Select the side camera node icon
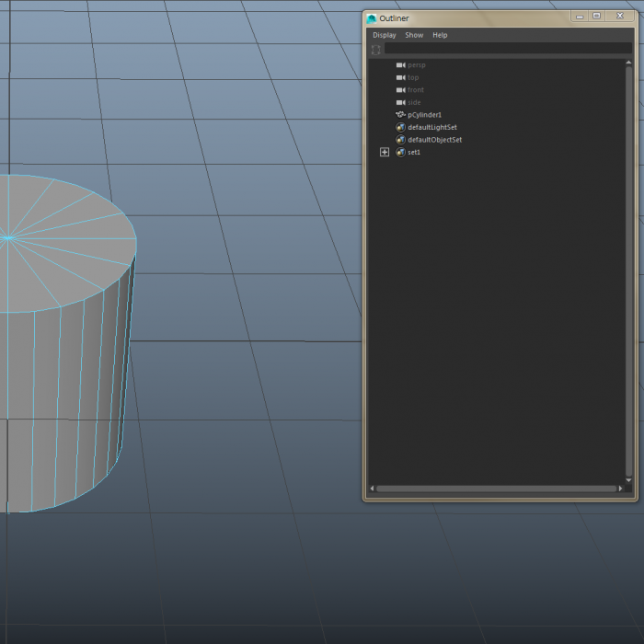This screenshot has width=644, height=644. tap(400, 102)
